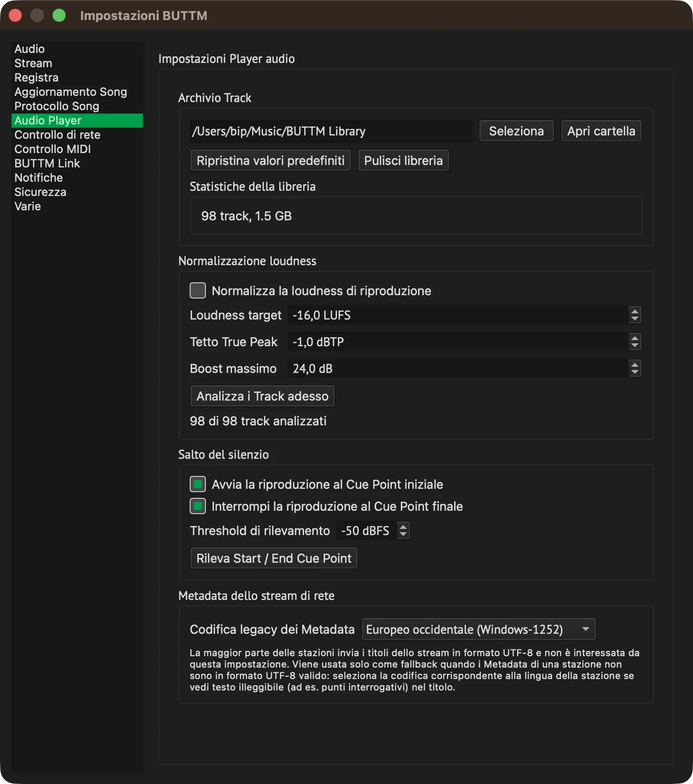
Task: Click the Apri cartella button
Action: (601, 131)
